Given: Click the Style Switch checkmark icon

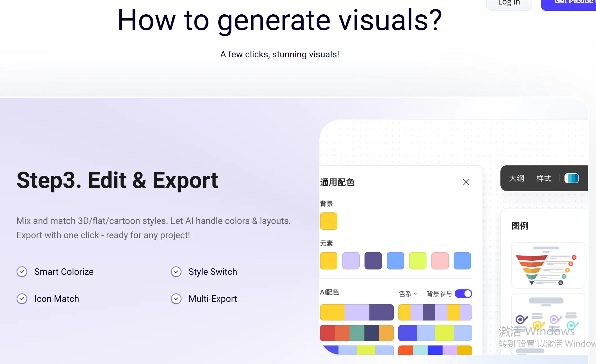Looking at the screenshot, I should click(x=176, y=272).
